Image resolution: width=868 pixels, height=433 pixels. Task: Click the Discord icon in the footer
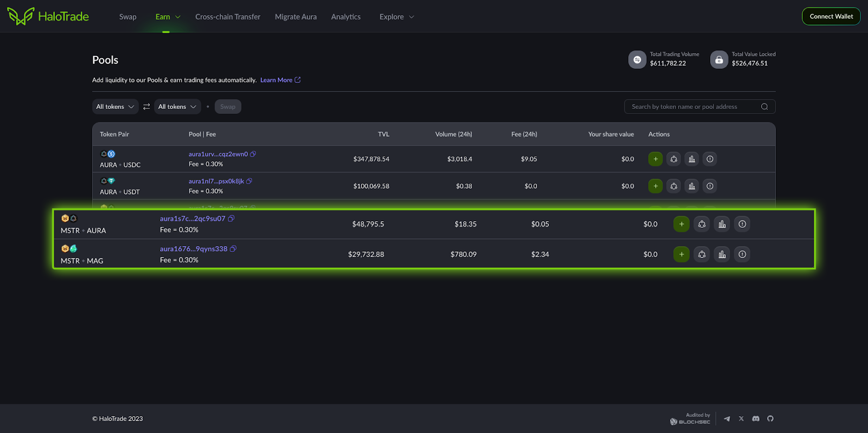pos(756,418)
